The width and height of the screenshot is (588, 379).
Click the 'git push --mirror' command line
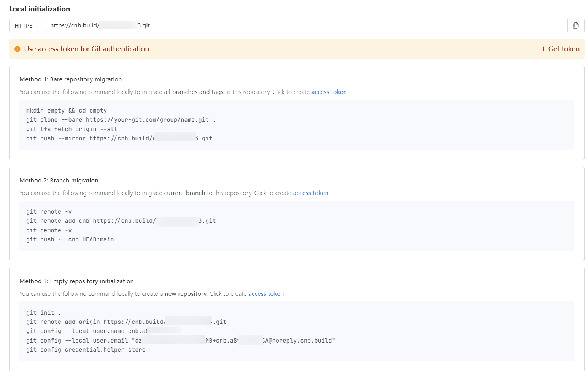[x=119, y=138]
